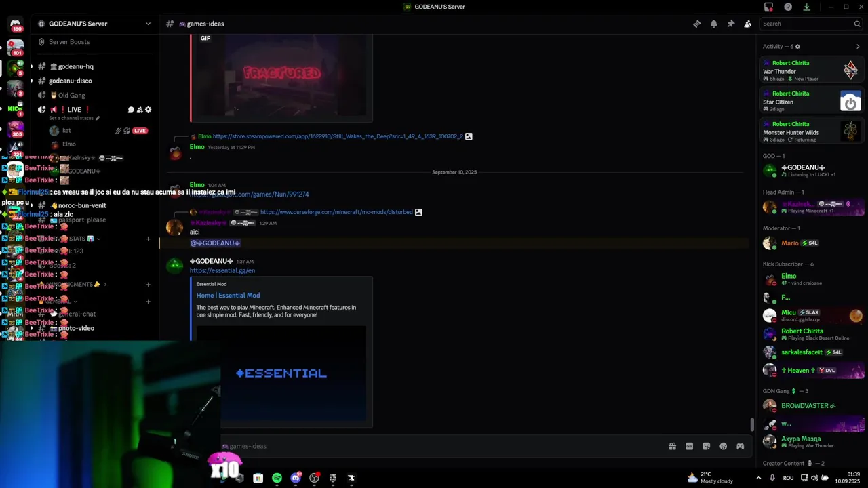Open Robert Chirita War Thunder activity card
Viewport: 868px width, 488px height.
(812, 70)
